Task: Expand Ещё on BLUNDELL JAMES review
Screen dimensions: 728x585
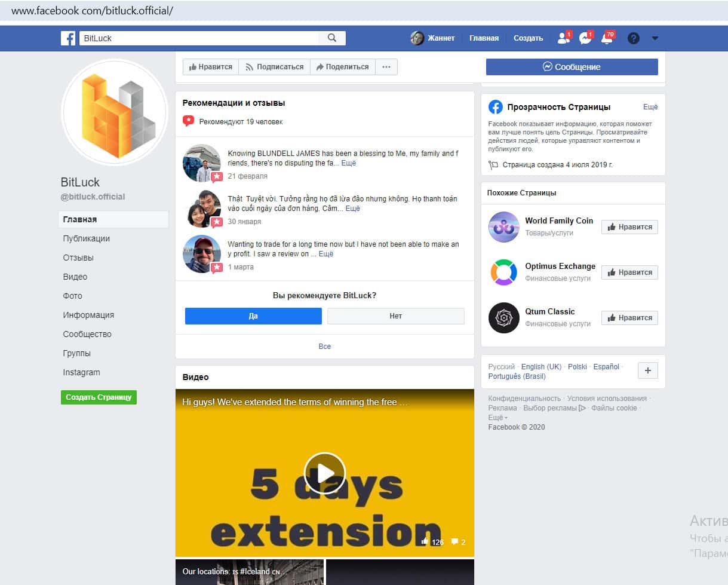Action: [x=348, y=163]
